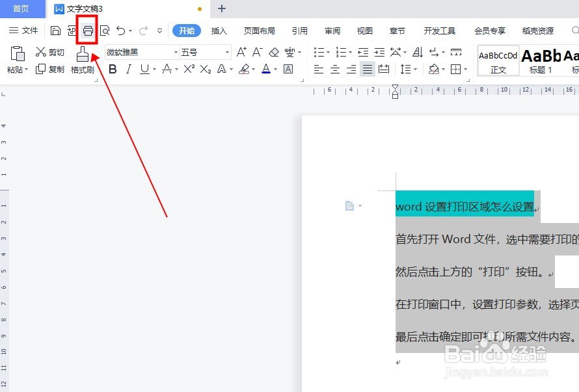The height and width of the screenshot is (392, 579).
Task: Click the Print icon in the quick toolbar
Action: pos(88,31)
